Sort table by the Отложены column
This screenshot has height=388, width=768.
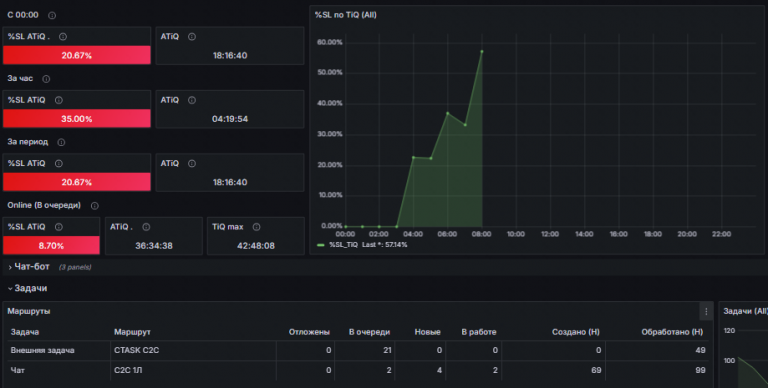309,332
